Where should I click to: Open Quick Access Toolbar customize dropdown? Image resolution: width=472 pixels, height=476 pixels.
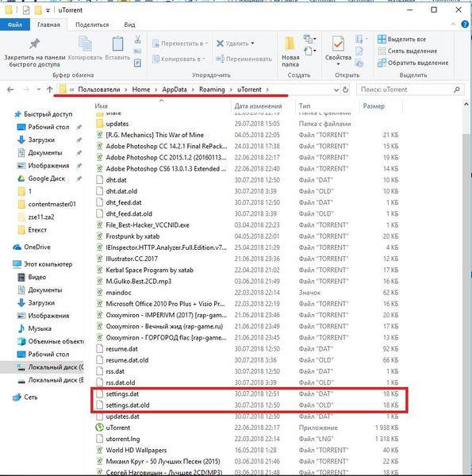coord(48,10)
